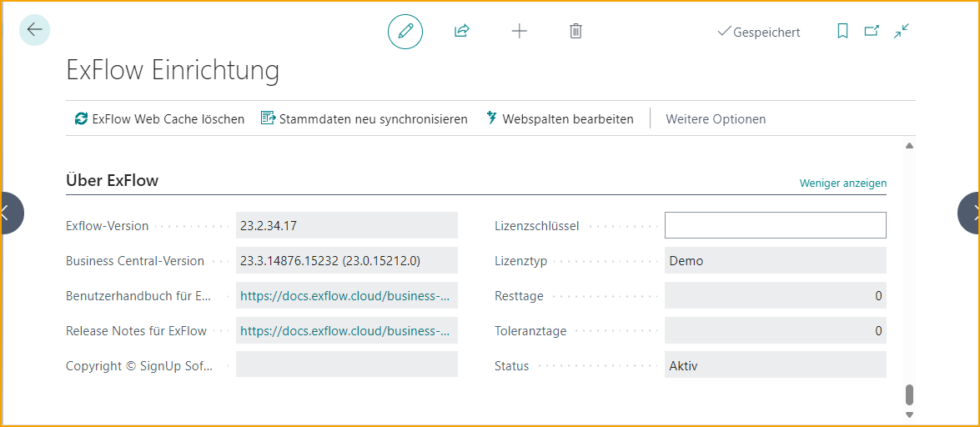Click the trash delete icon

click(x=575, y=32)
